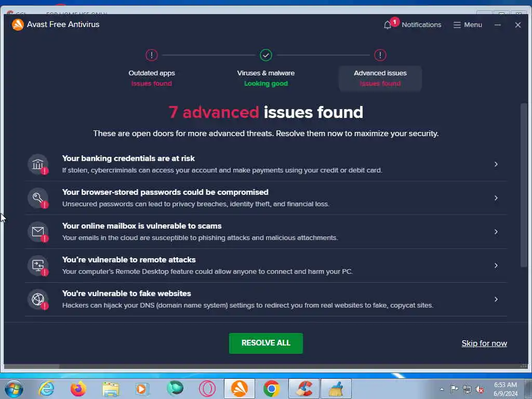Screen dimensions: 532x399
Task: Open Windows Explorer folder icon in taskbar
Action: (x=111, y=389)
